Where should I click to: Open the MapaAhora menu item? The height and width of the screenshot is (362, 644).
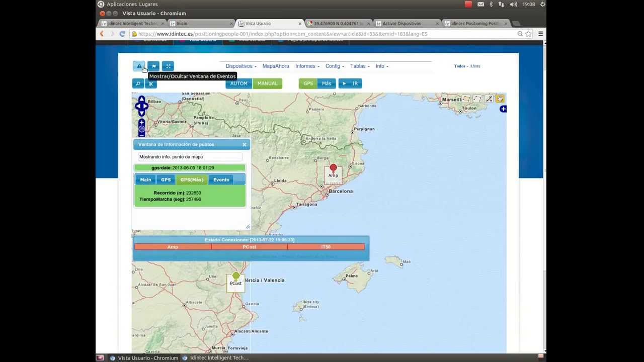276,66
